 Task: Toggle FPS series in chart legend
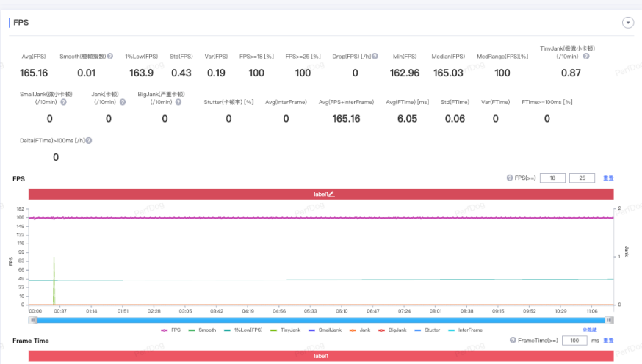point(170,330)
